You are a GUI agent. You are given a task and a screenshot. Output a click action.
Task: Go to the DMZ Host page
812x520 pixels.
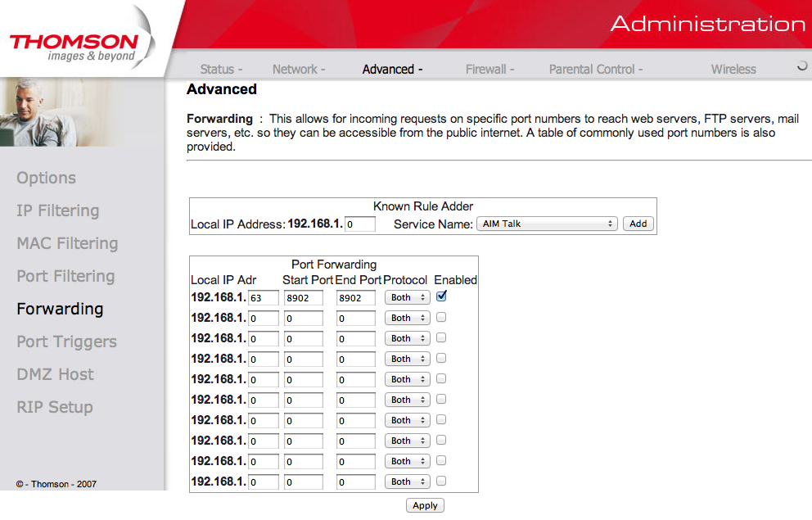pos(56,374)
